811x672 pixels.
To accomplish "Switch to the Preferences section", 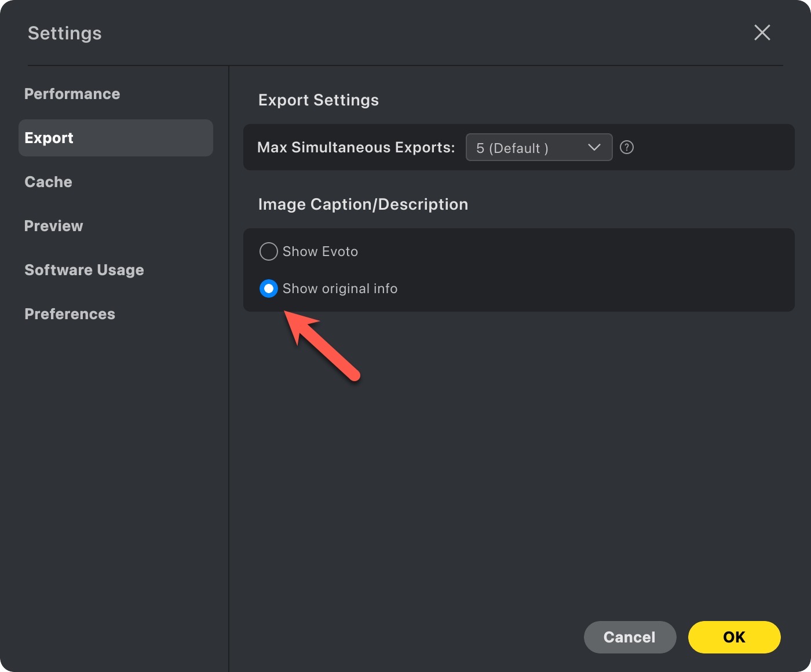I will [70, 314].
